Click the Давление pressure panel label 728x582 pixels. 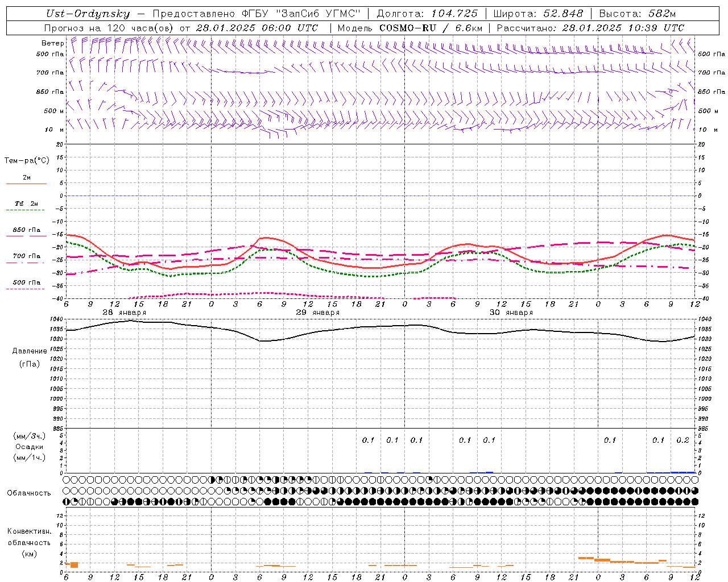point(30,351)
